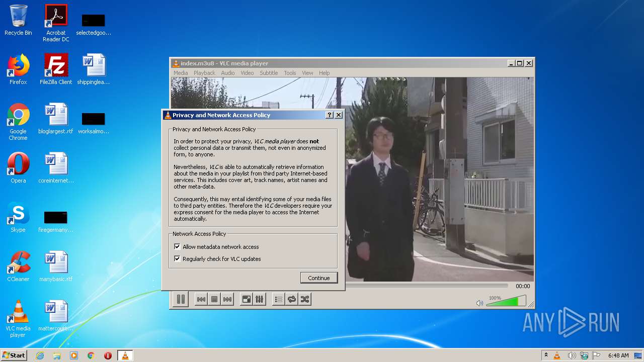Uncheck Allow metadata network access
This screenshot has height=362, width=644.
pyautogui.click(x=177, y=247)
